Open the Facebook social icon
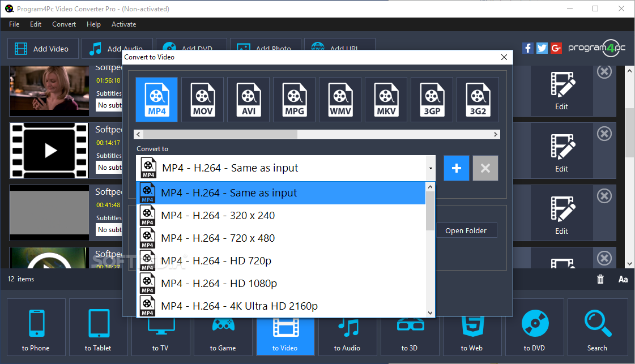 [x=528, y=48]
